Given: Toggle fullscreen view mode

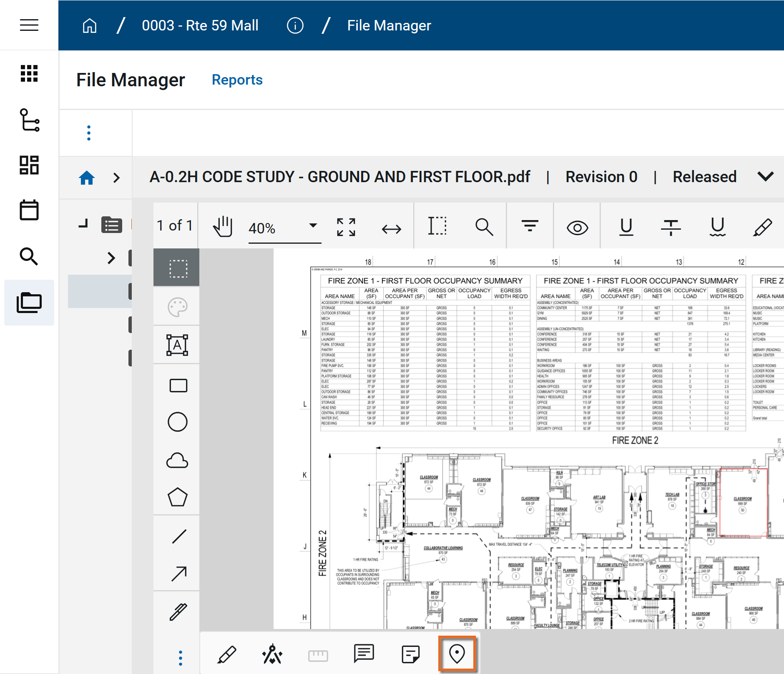Looking at the screenshot, I should tap(346, 227).
